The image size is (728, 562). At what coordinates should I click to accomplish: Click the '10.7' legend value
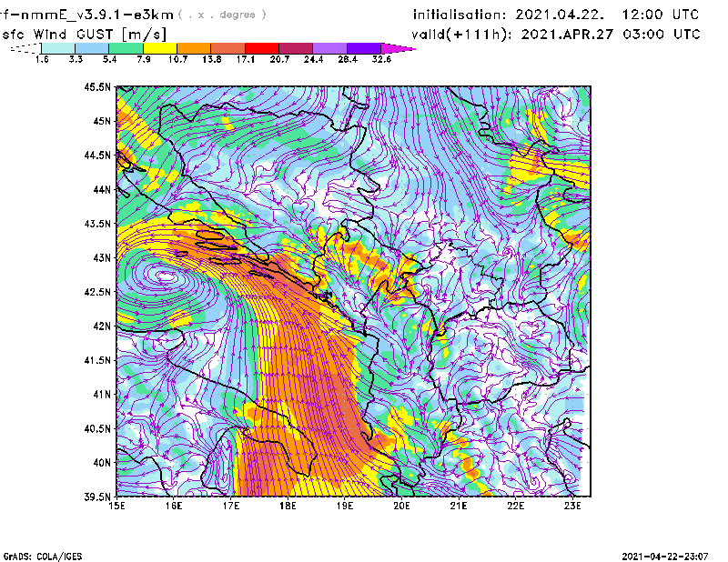pyautogui.click(x=177, y=59)
